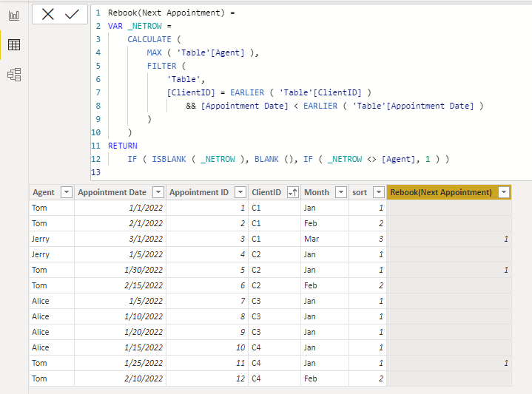This screenshot has width=532, height=394.
Task: Select cell with date 1/20/2022
Action: (x=120, y=332)
